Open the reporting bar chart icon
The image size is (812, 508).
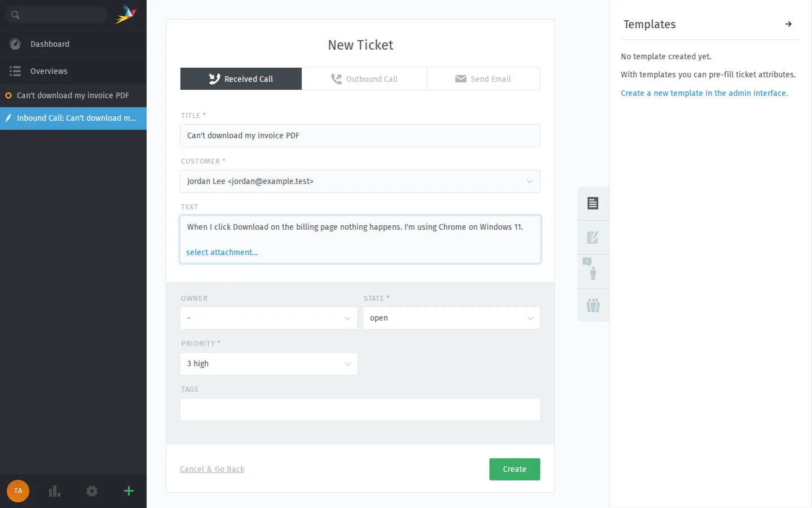pos(55,491)
